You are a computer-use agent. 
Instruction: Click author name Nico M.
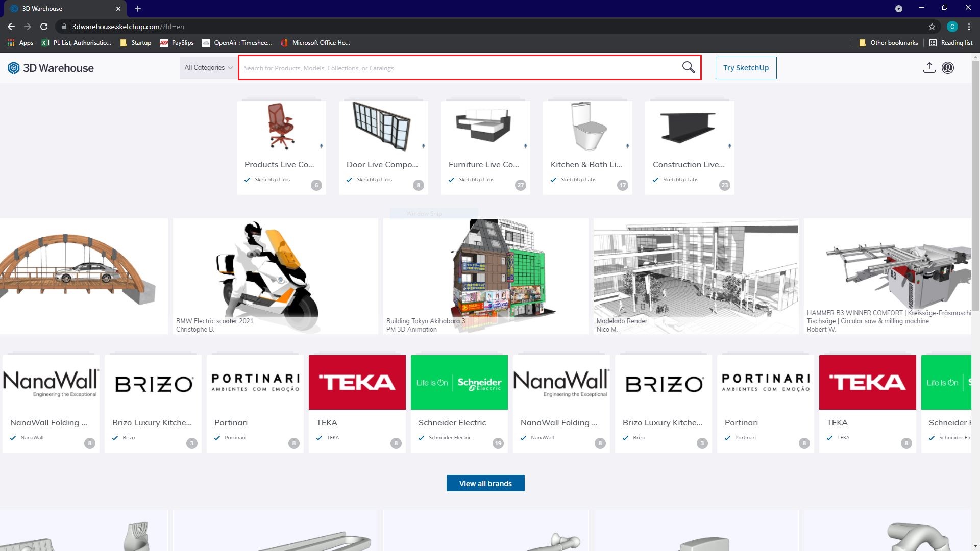tap(607, 330)
